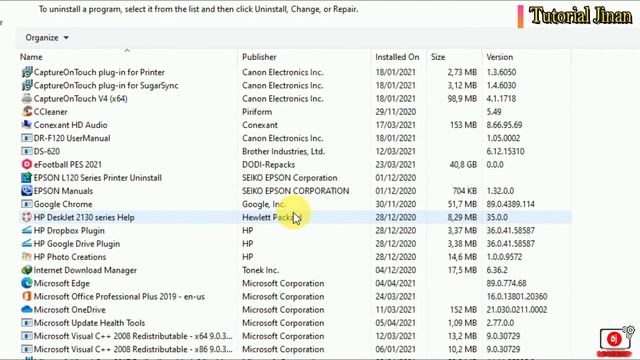Select 'Microsoft Update Health Tools' program name
This screenshot has height=360, width=640.
[x=89, y=323]
